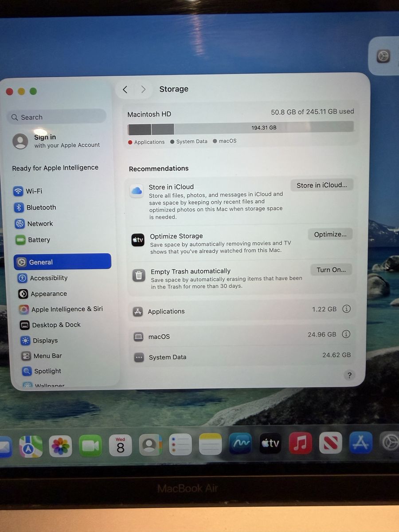The width and height of the screenshot is (399, 532).
Task: Click Store in iCloud button
Action: coord(321,185)
